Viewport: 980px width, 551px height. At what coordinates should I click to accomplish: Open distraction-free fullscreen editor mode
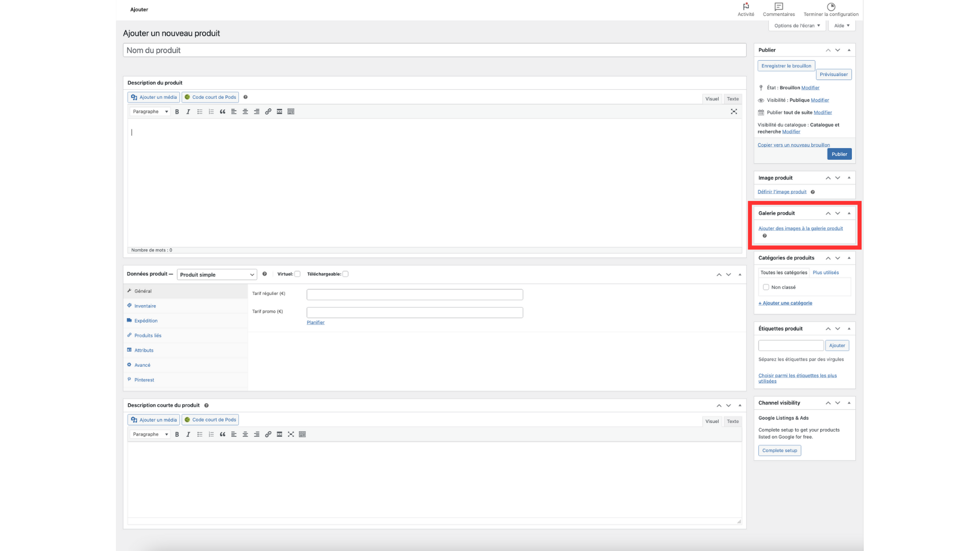pos(733,112)
